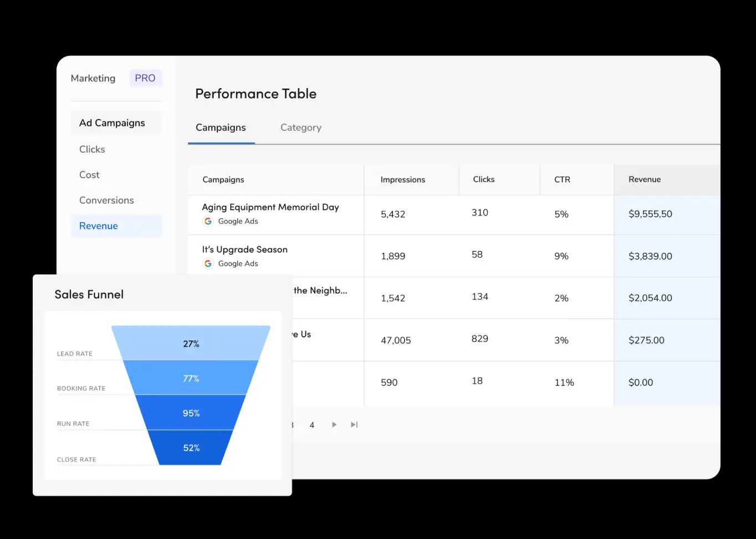Viewport: 756px width, 539px height.
Task: Click the 11% CTR value
Action: pos(564,382)
